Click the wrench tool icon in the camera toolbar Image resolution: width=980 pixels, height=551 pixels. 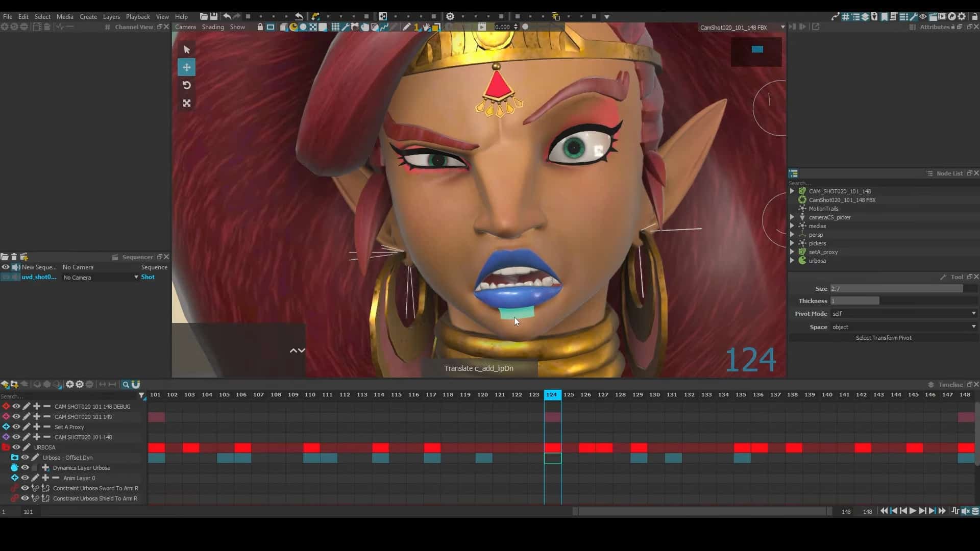(346, 27)
